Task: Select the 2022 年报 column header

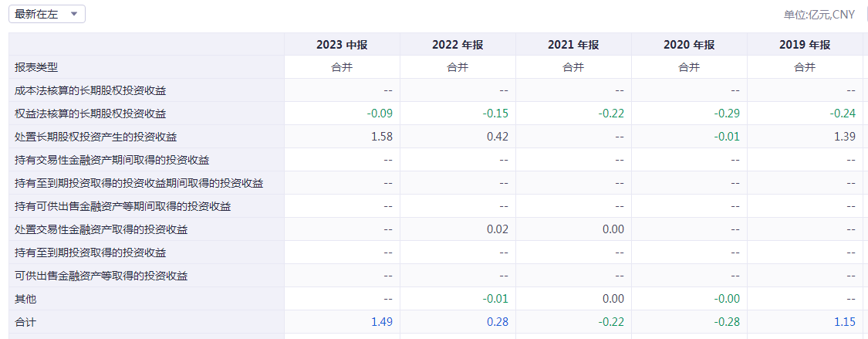Action: (x=458, y=45)
